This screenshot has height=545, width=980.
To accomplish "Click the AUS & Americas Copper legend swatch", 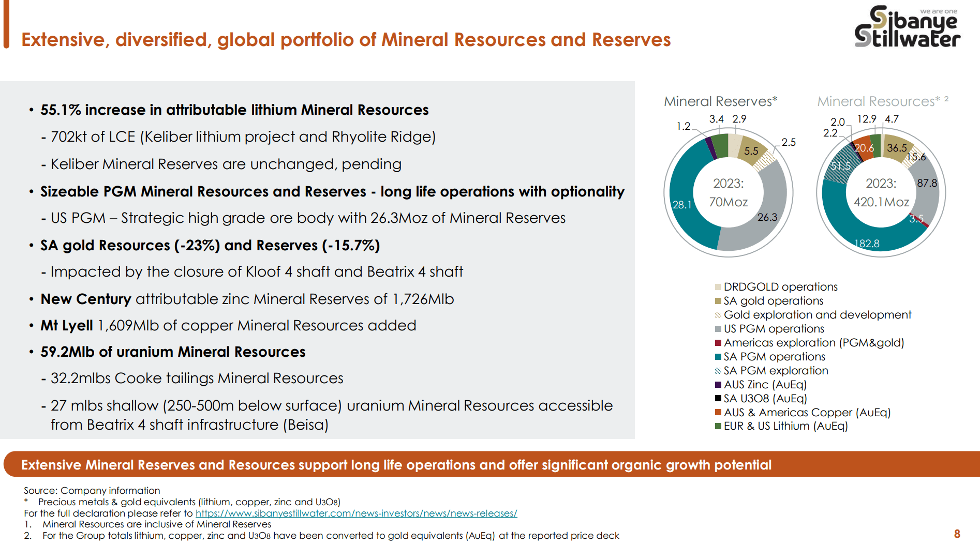I will [718, 412].
